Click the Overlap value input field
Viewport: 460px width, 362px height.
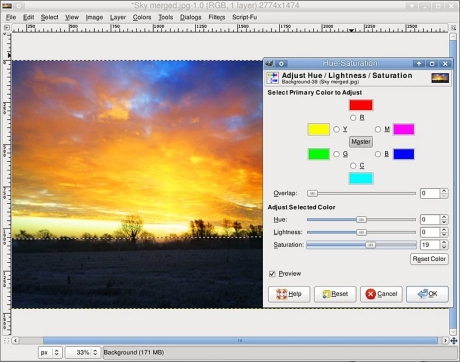click(x=430, y=193)
